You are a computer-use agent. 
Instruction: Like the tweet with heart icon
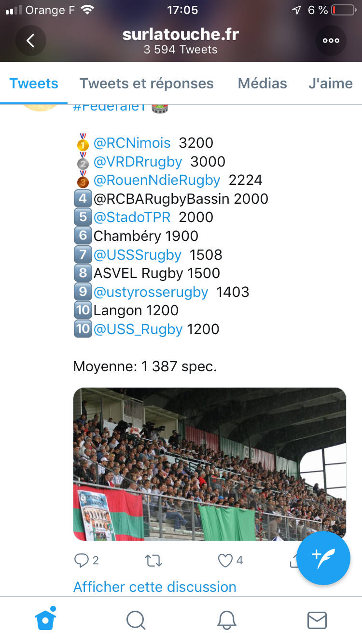225,560
